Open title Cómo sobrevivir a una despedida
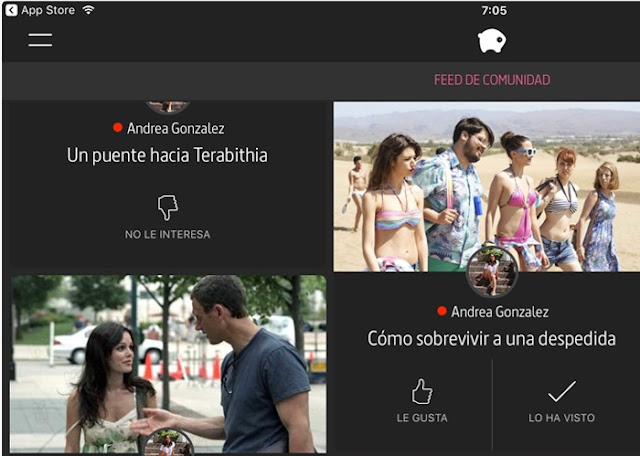This screenshot has height=456, width=640. 491,339
